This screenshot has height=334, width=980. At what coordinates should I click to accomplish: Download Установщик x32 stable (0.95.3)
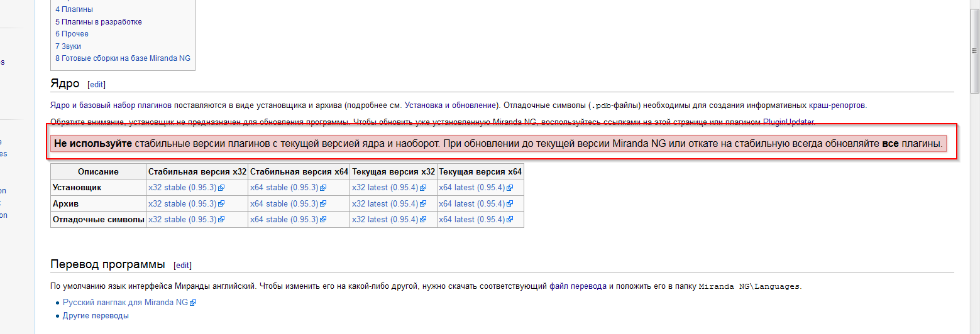pos(186,188)
